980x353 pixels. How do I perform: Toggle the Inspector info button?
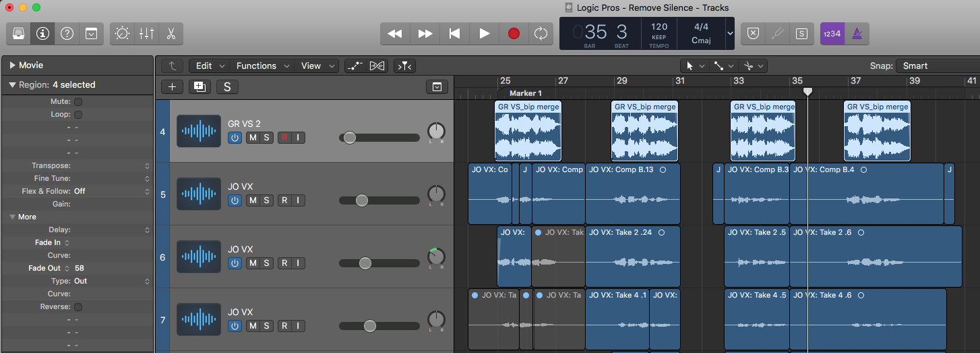[x=43, y=33]
